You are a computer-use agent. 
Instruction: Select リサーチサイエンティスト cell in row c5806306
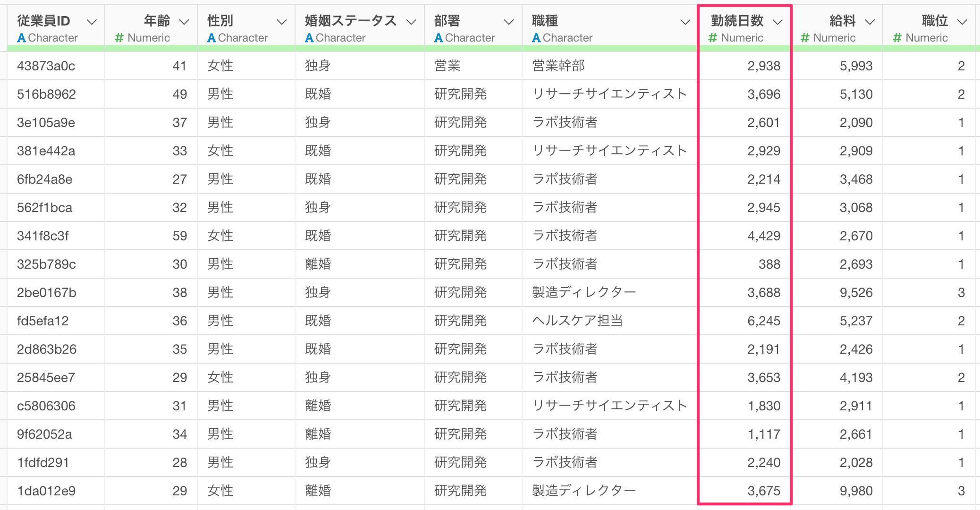[x=609, y=406]
